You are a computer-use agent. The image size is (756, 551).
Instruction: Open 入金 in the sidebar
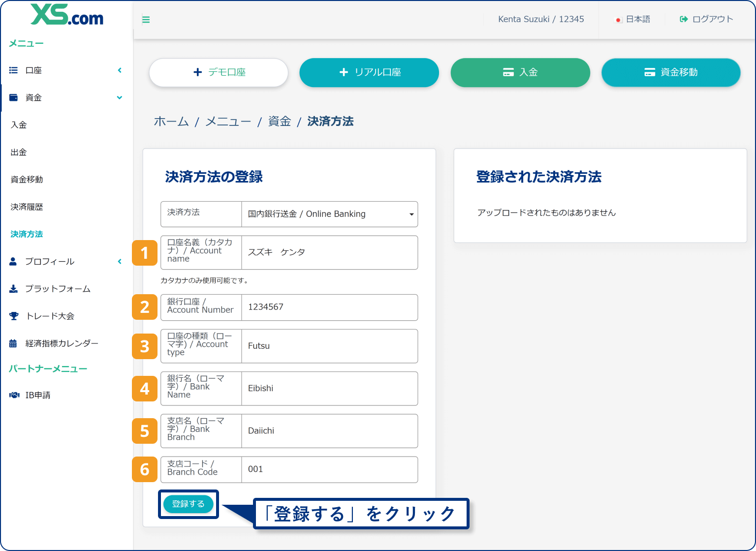click(19, 125)
